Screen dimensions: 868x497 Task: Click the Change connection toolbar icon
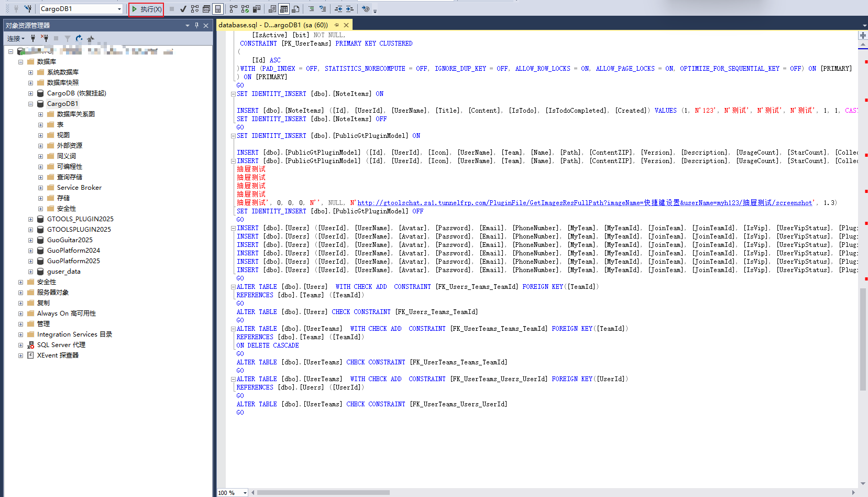28,9
